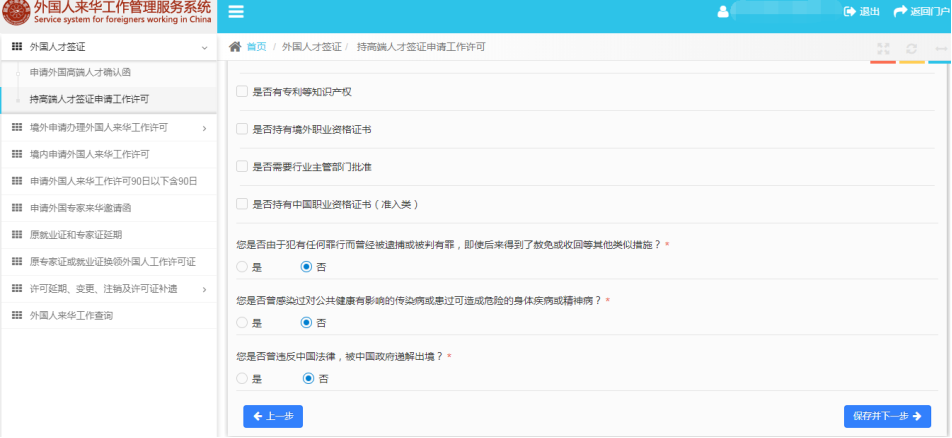The image size is (952, 438).
Task: Check 是否有专利等知识产权 checkbox
Action: (x=242, y=92)
